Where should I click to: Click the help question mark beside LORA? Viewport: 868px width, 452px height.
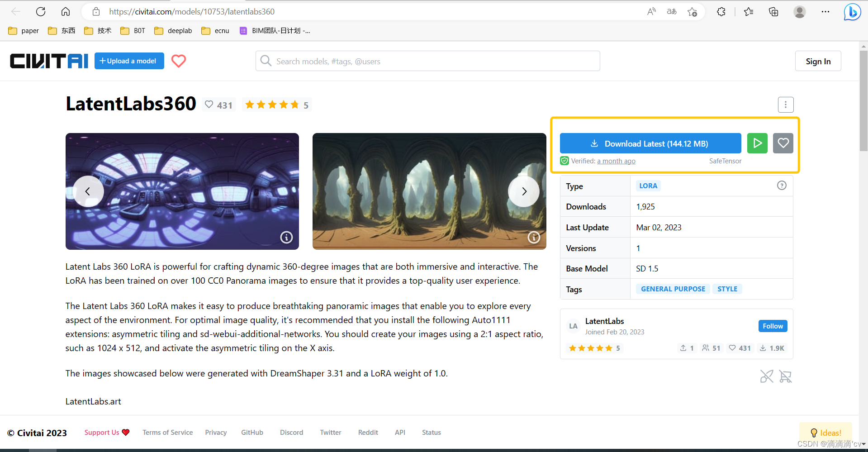pyautogui.click(x=782, y=186)
